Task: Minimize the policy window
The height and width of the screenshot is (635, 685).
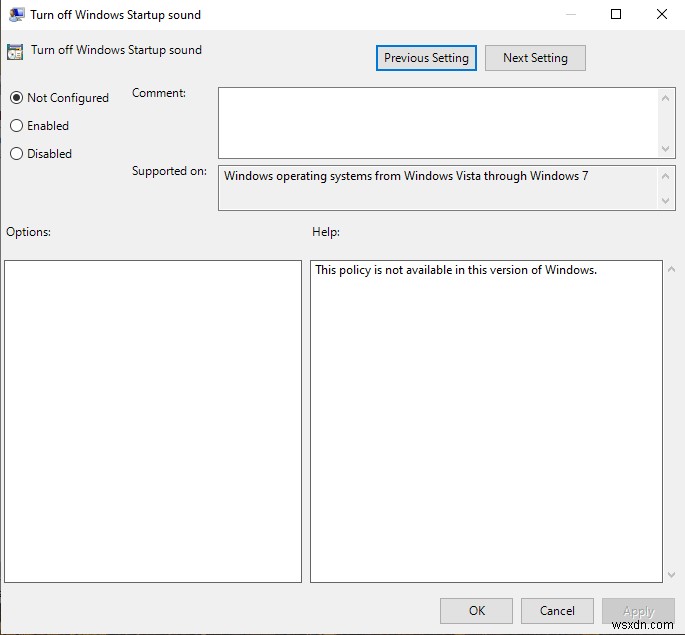Action: pyautogui.click(x=571, y=14)
